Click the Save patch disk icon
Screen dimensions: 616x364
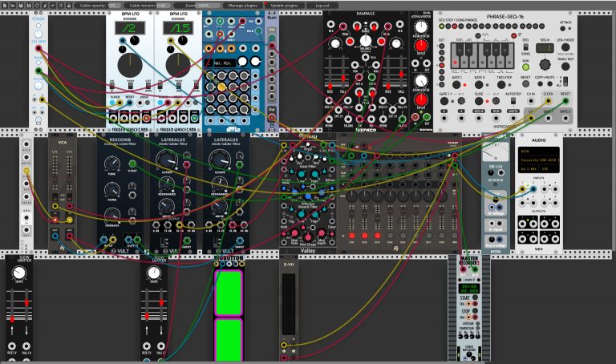pyautogui.click(x=21, y=5)
